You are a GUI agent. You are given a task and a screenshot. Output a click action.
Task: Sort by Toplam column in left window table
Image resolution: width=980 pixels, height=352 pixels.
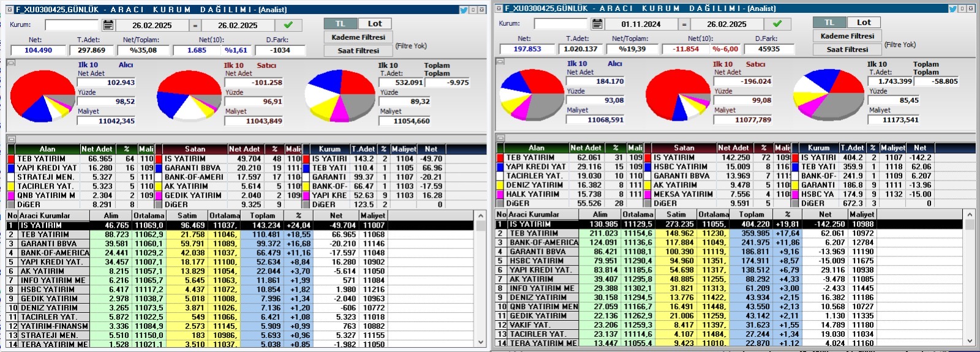[x=263, y=215]
